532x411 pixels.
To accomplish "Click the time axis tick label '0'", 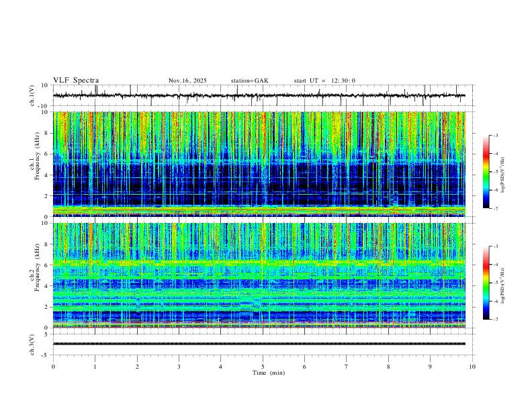I will click(53, 367).
